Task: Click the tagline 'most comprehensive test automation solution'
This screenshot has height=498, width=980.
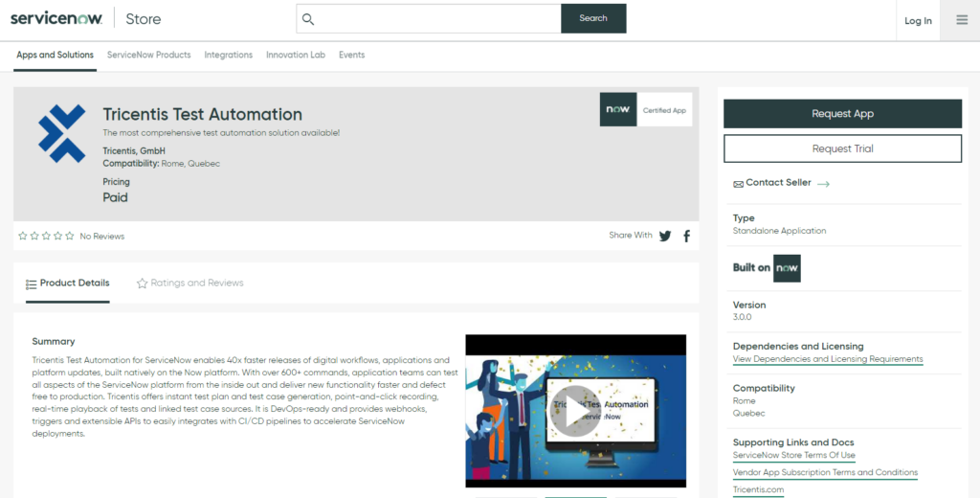Action: coord(221,132)
